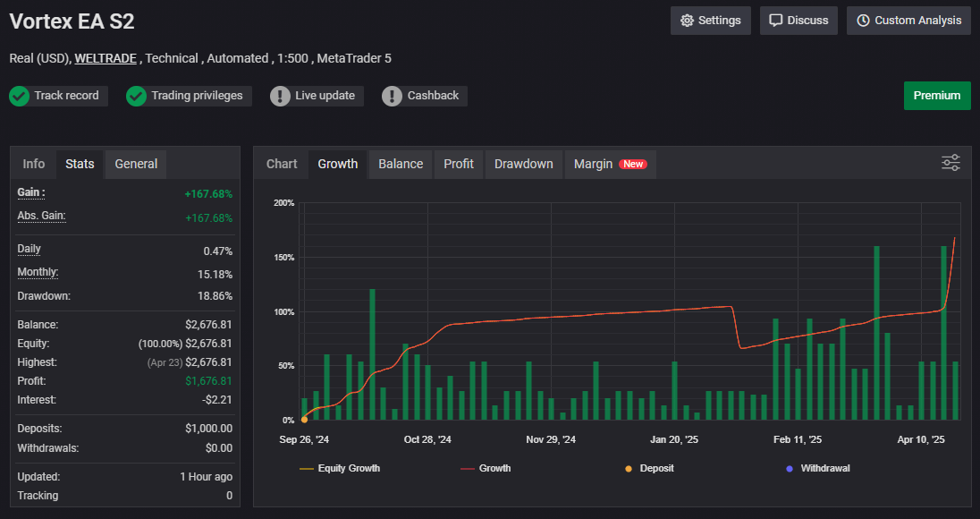Click the Cashback exclamation icon
This screenshot has height=519, width=980.
[392, 96]
